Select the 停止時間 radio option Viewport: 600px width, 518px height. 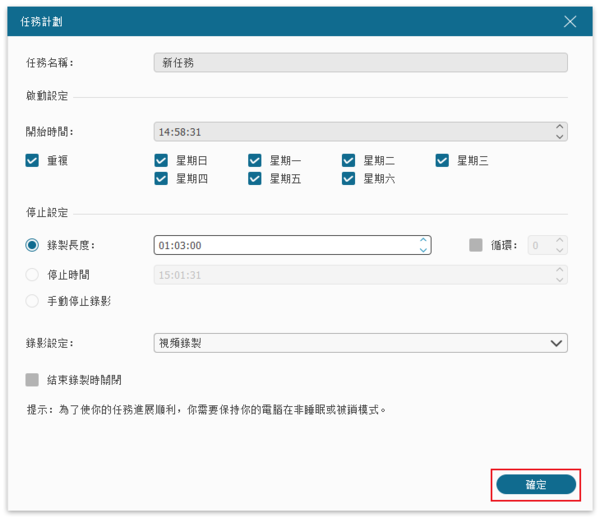point(33,274)
